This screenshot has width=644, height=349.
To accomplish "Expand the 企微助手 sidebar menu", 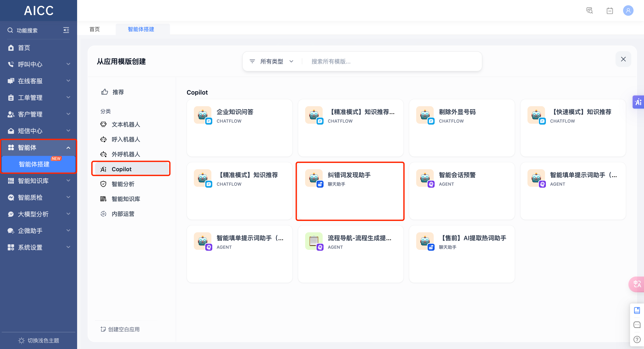I will (39, 231).
